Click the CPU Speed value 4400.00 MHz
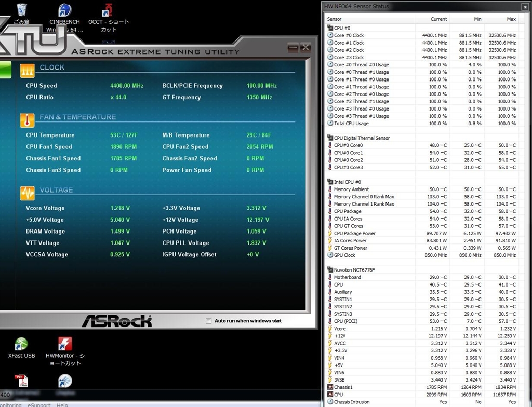Viewport: 532px width, 407px height. pos(127,86)
